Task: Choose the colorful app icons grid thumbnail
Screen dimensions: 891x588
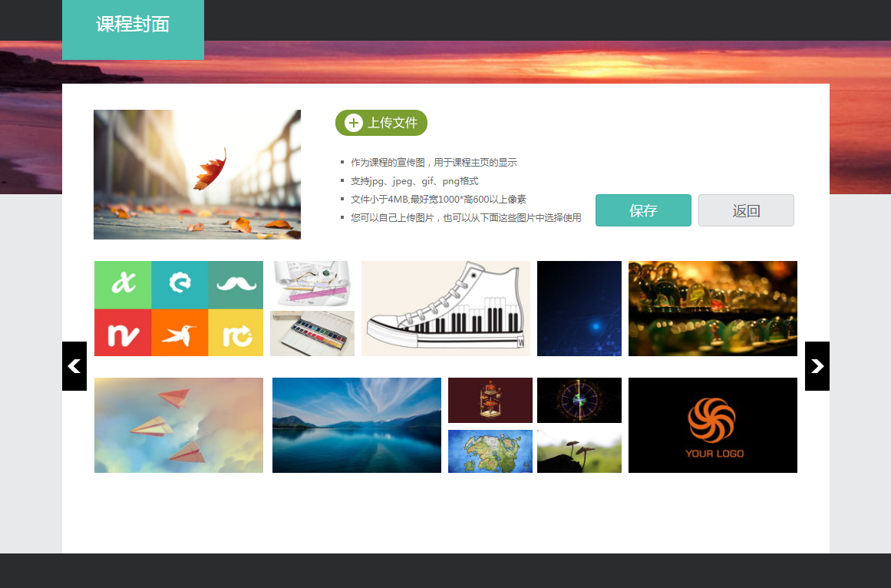Action: click(178, 309)
